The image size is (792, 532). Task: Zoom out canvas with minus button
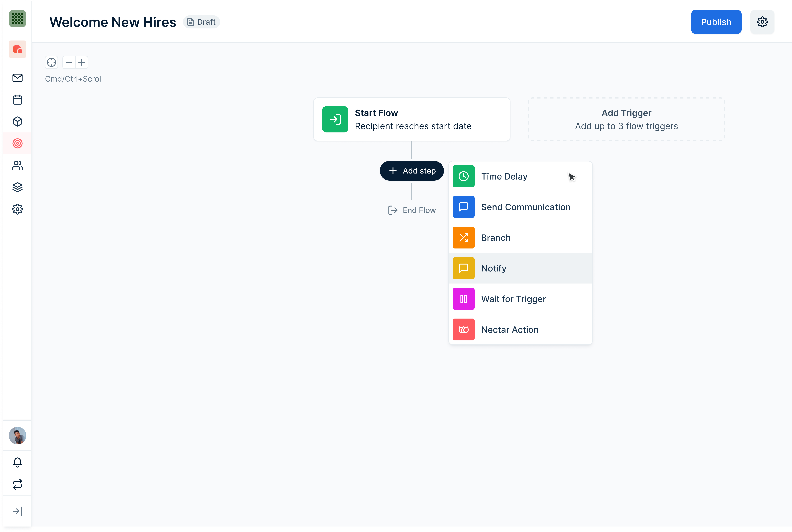click(x=69, y=62)
